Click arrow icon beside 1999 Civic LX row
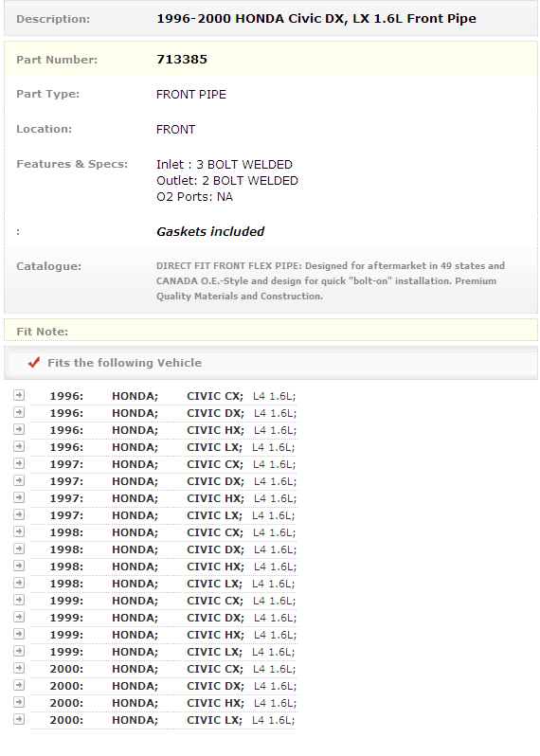The image size is (540, 756). pos(19,651)
